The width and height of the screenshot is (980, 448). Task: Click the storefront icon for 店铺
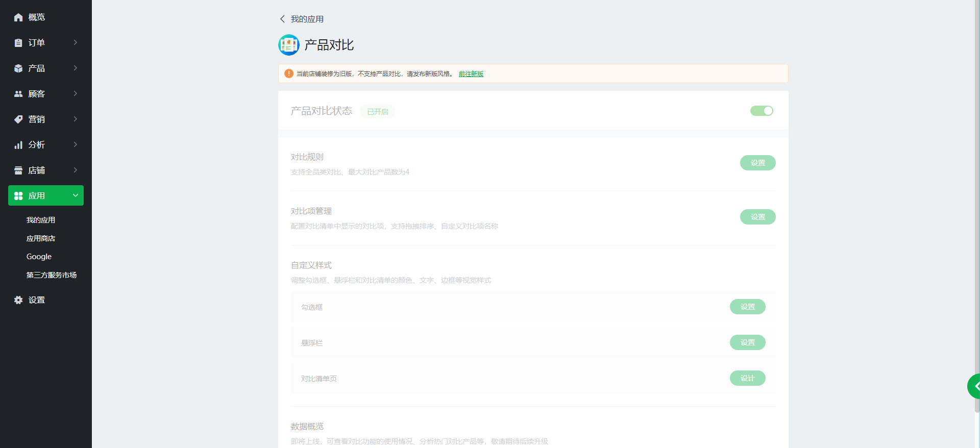tap(18, 170)
